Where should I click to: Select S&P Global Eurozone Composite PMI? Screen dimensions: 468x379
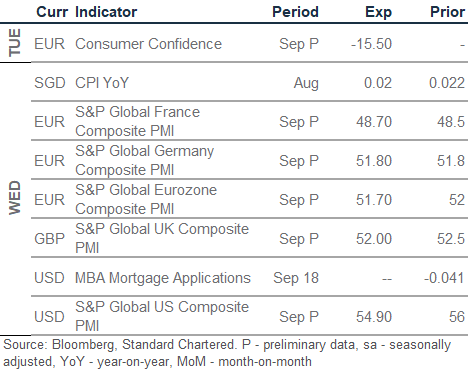(146, 199)
